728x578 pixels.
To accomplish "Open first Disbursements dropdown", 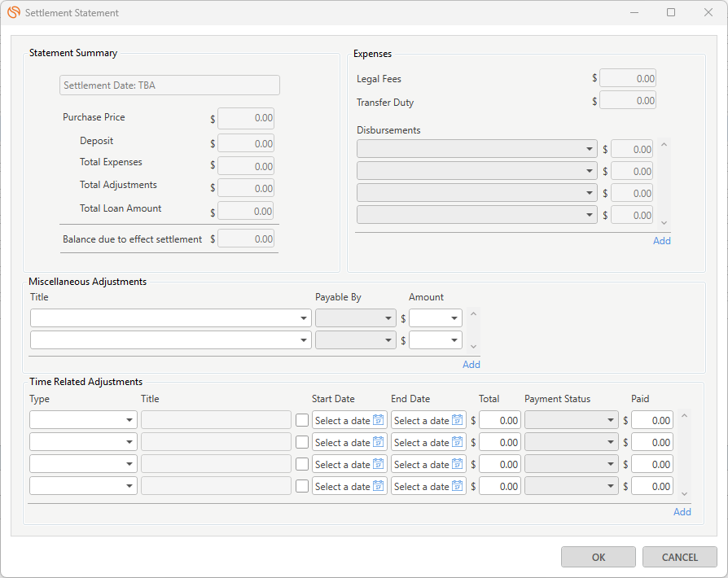I will [477, 149].
